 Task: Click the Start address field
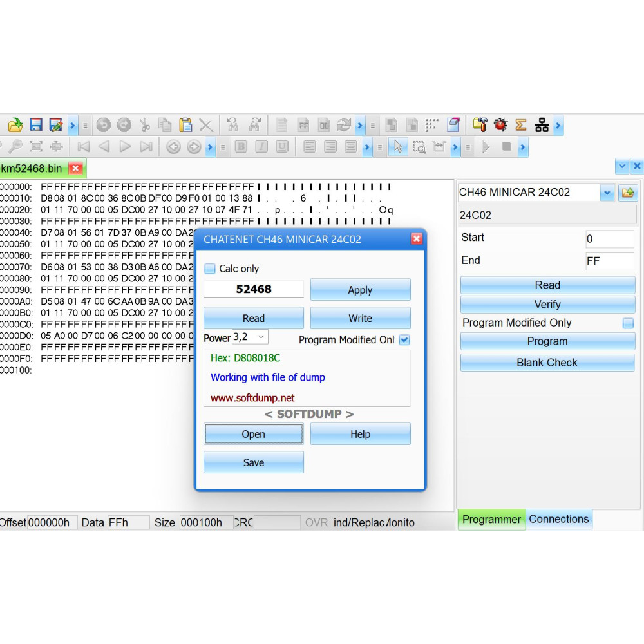(x=609, y=239)
